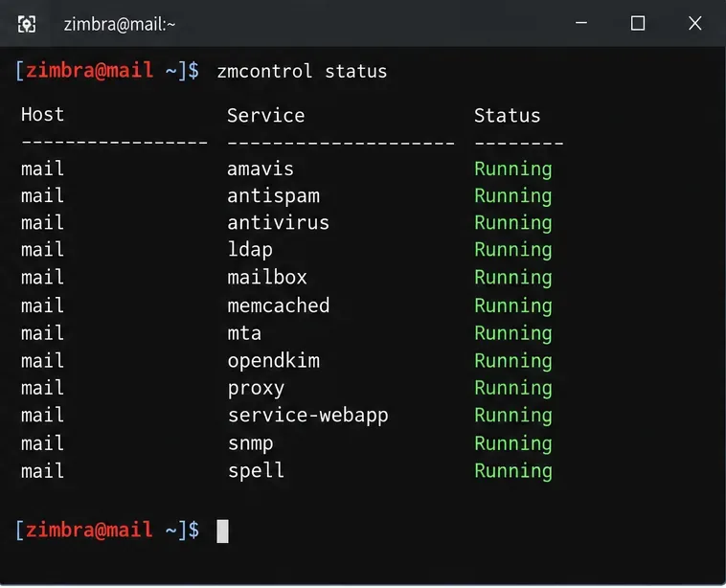Viewport: 726px width, 588px height.
Task: Click the window title zimbra@mail:~
Action: (120, 25)
